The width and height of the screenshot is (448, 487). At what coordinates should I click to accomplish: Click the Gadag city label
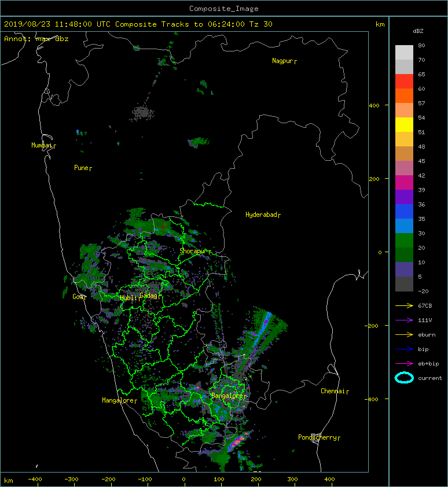(149, 296)
